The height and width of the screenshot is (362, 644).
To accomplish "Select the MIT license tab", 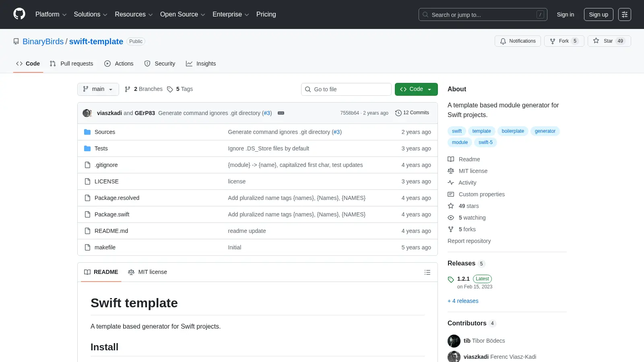I will click(x=147, y=272).
